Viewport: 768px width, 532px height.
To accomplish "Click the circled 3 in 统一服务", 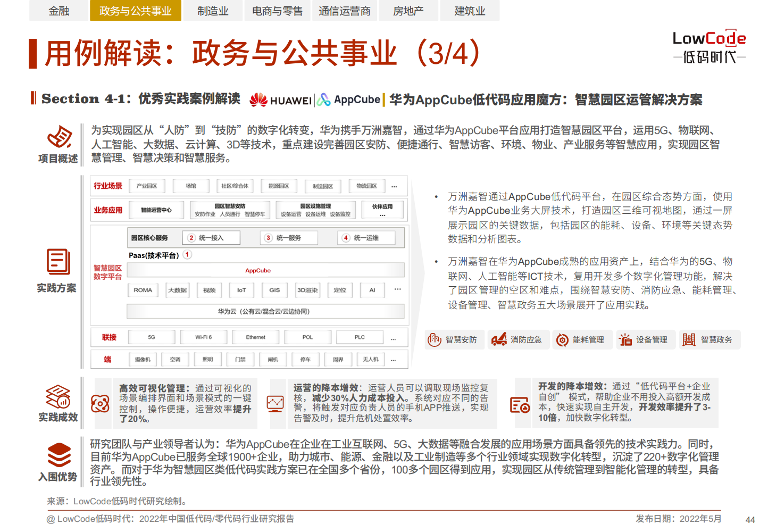I will [x=269, y=238].
